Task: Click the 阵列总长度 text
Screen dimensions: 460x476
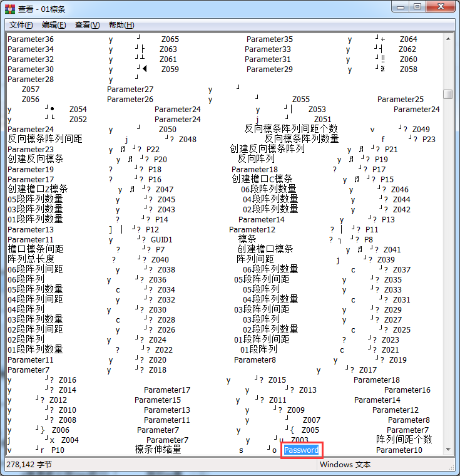Action: [x=31, y=259]
